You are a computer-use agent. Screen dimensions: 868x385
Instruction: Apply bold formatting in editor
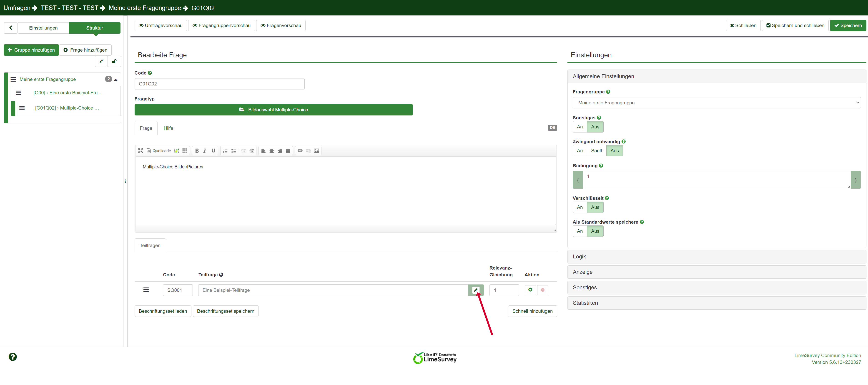pos(197,150)
